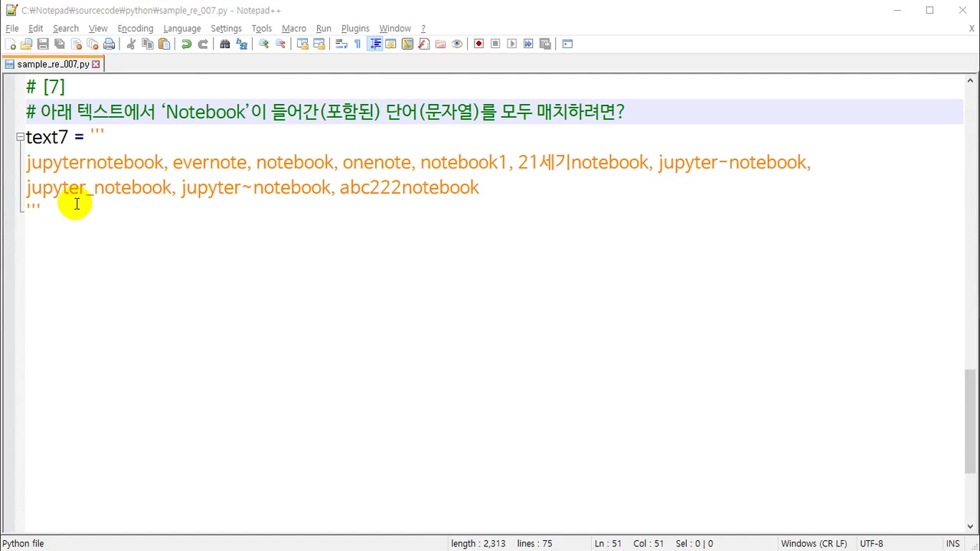Toggle the indent guide button

pos(375,44)
